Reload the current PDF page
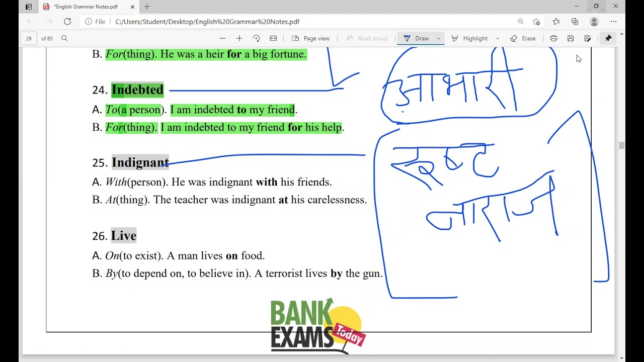Viewport: 644px width, 362px height. coord(67,22)
